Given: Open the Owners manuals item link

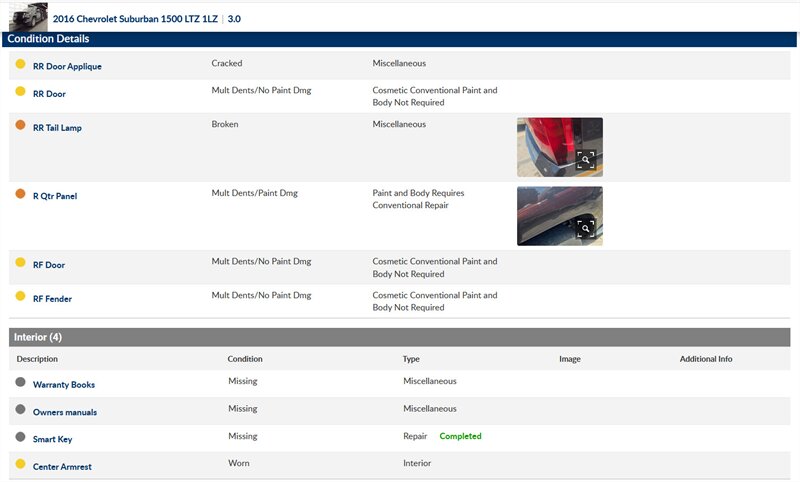Looking at the screenshot, I should (65, 412).
